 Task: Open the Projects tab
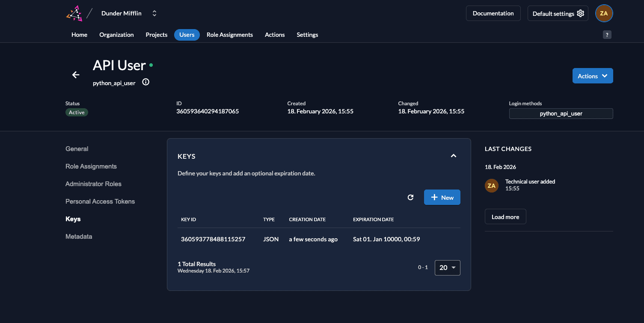(x=156, y=35)
